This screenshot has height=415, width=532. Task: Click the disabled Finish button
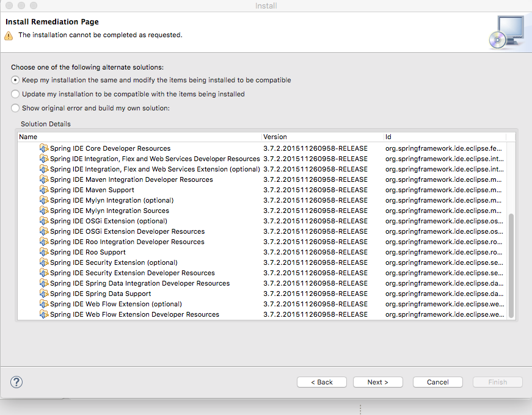tap(498, 382)
